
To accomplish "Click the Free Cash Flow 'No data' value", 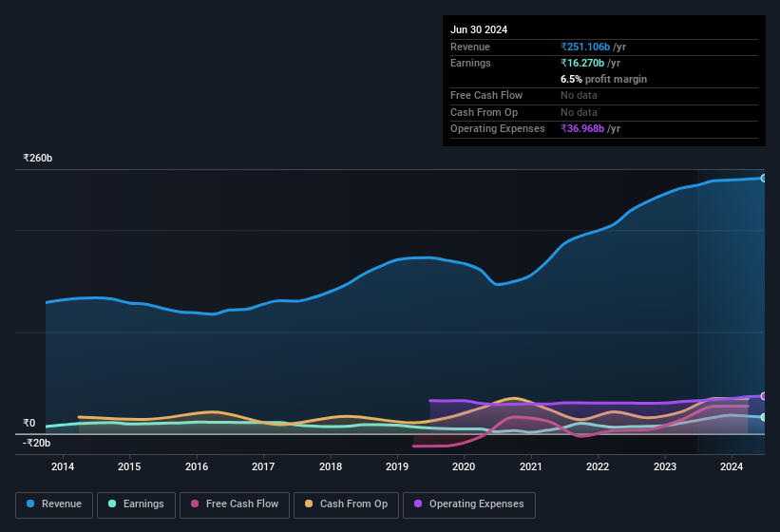I will (579, 95).
